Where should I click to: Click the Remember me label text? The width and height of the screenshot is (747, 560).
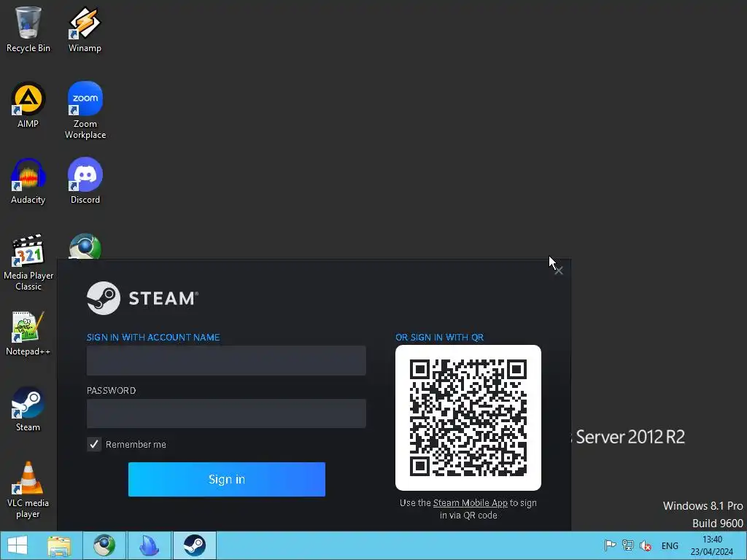point(136,444)
